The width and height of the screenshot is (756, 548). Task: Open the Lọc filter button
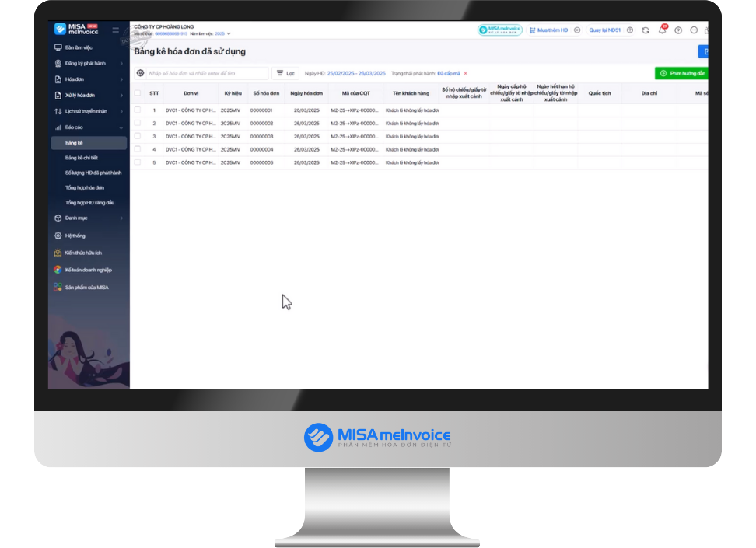286,73
